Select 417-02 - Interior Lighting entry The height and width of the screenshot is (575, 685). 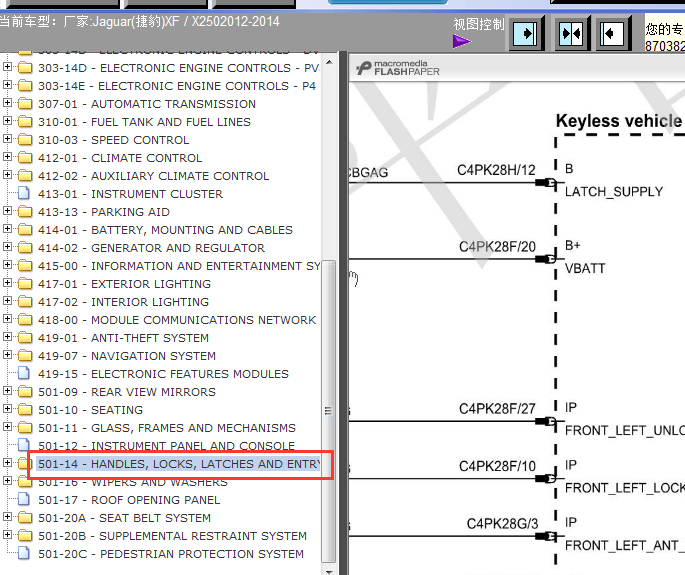[123, 302]
